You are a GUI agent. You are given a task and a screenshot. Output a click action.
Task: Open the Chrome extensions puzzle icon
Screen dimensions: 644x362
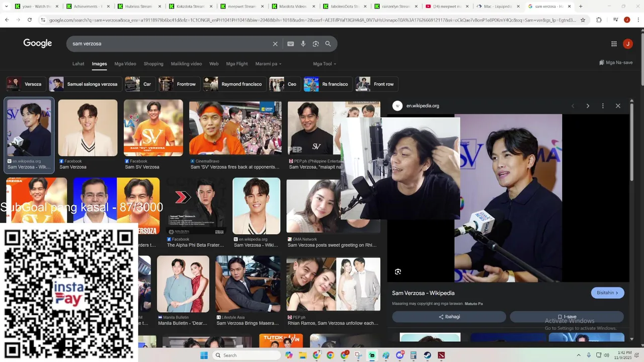(599, 20)
